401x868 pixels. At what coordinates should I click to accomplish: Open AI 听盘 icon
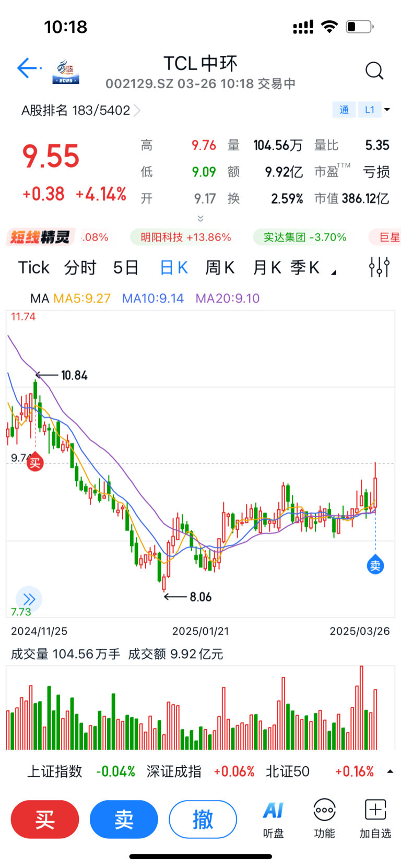(x=273, y=819)
